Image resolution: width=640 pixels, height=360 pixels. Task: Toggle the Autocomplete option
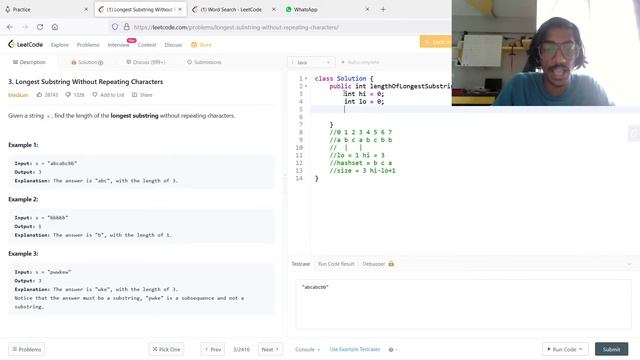pos(360,62)
